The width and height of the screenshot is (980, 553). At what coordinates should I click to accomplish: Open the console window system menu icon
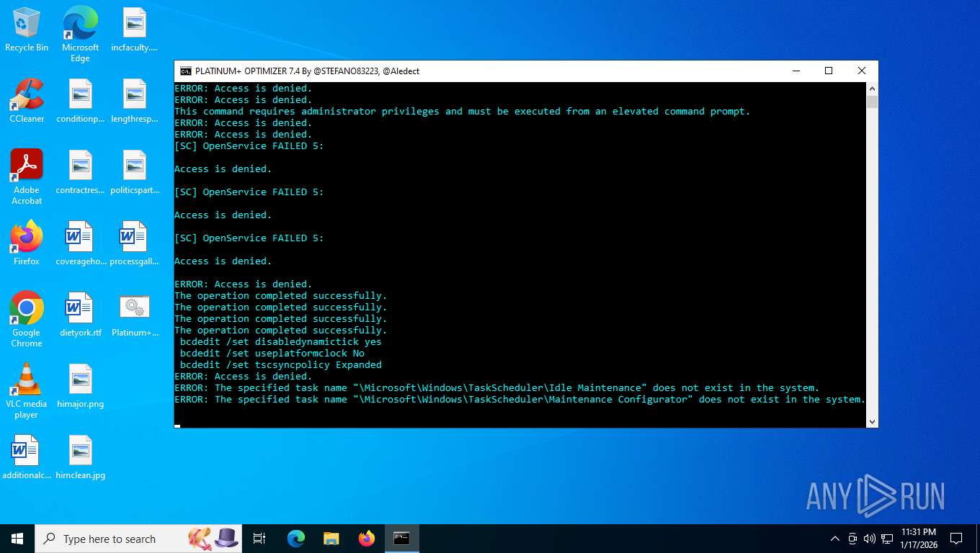pyautogui.click(x=185, y=71)
